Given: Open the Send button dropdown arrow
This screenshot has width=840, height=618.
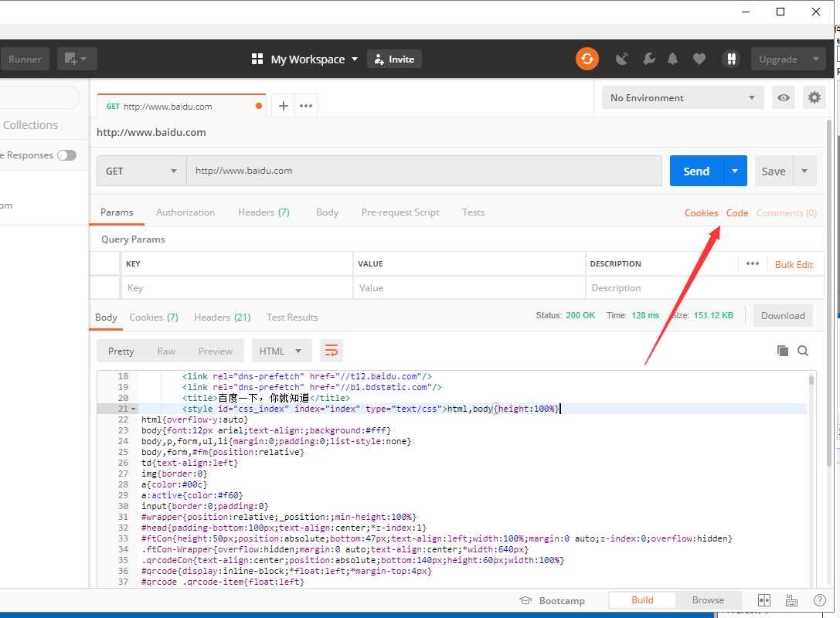Looking at the screenshot, I should 735,171.
